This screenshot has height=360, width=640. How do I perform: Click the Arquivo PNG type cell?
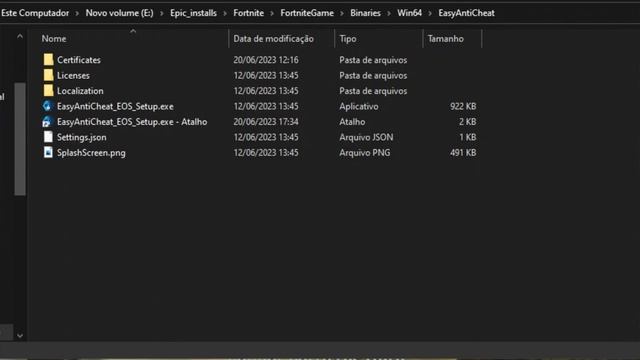pyautogui.click(x=364, y=153)
